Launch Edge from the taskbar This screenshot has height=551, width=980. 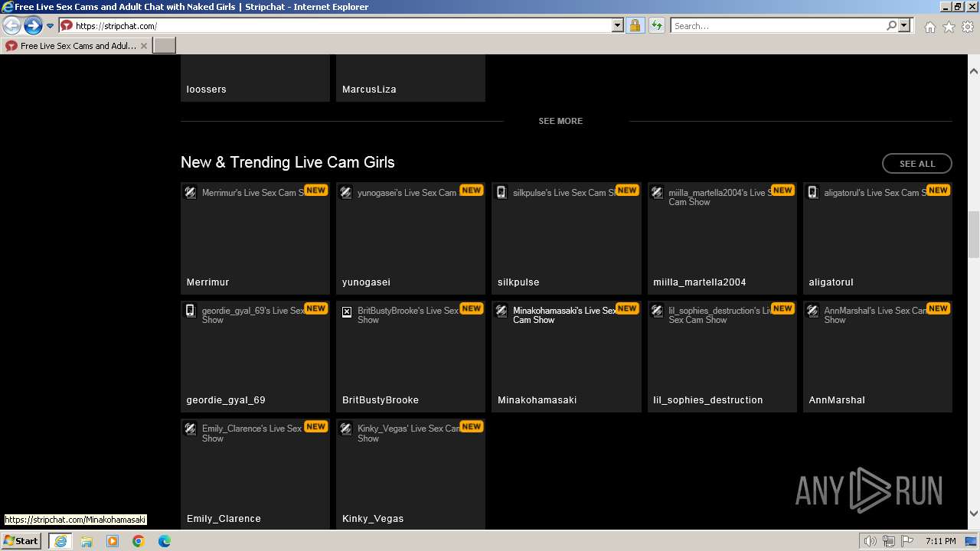click(165, 541)
